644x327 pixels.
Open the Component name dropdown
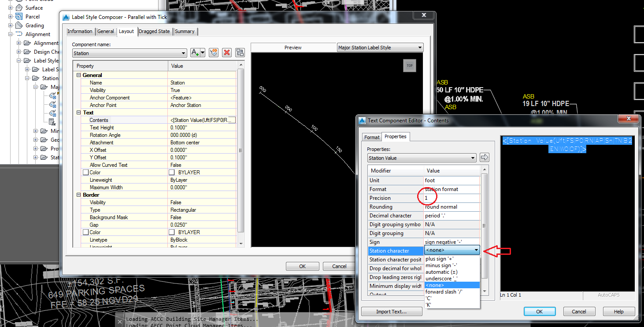[185, 52]
